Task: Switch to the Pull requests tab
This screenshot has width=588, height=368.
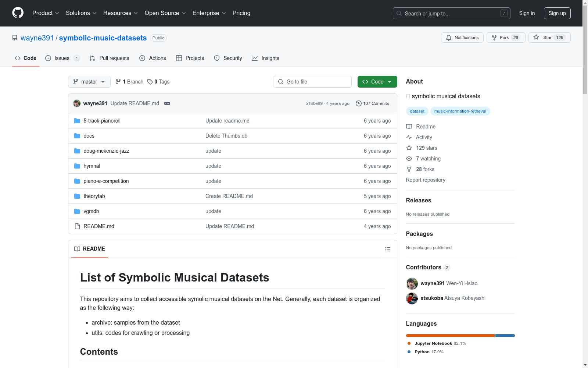Action: pyautogui.click(x=110, y=58)
